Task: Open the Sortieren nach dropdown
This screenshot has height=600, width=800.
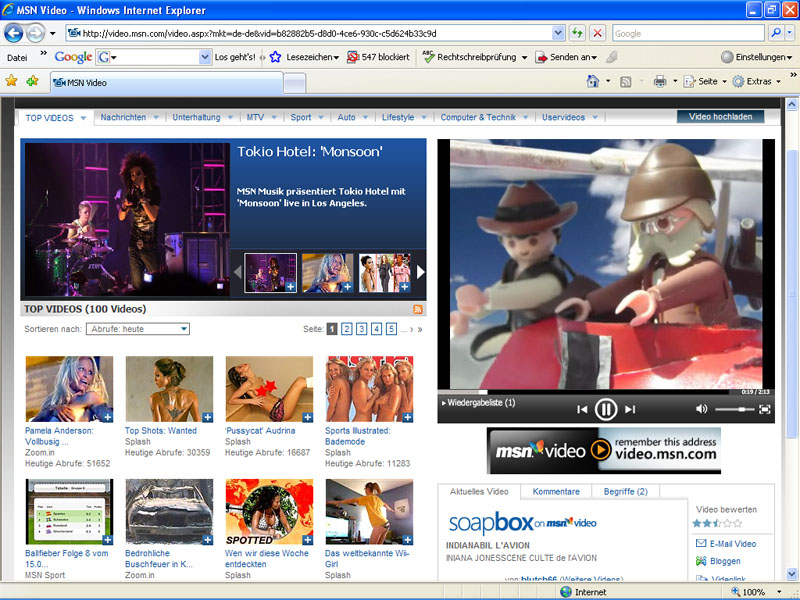Action: coord(138,329)
